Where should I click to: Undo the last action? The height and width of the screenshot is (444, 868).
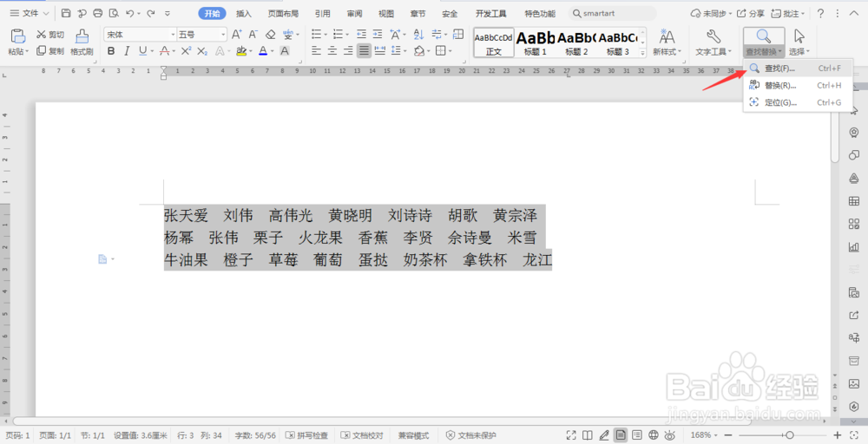point(130,13)
